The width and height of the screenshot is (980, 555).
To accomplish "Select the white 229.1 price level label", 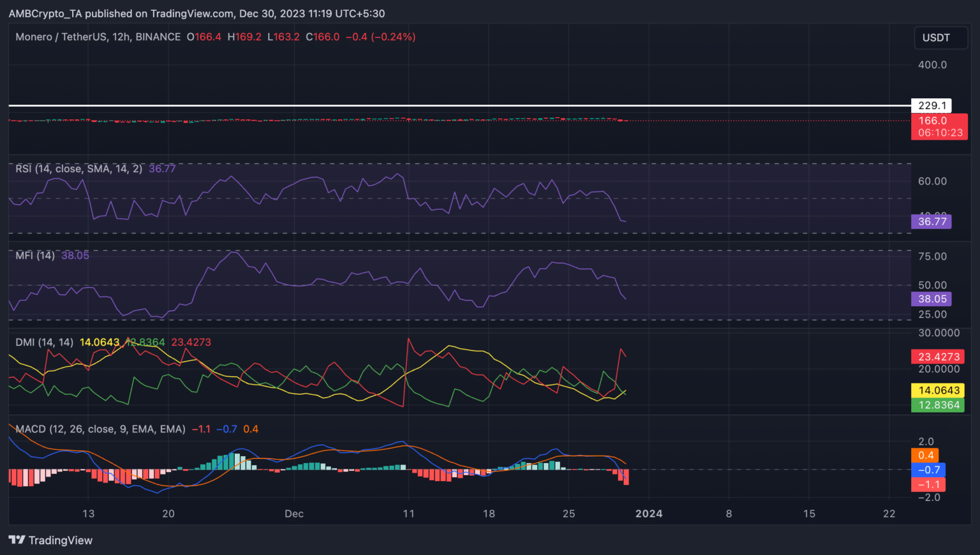I will [931, 106].
